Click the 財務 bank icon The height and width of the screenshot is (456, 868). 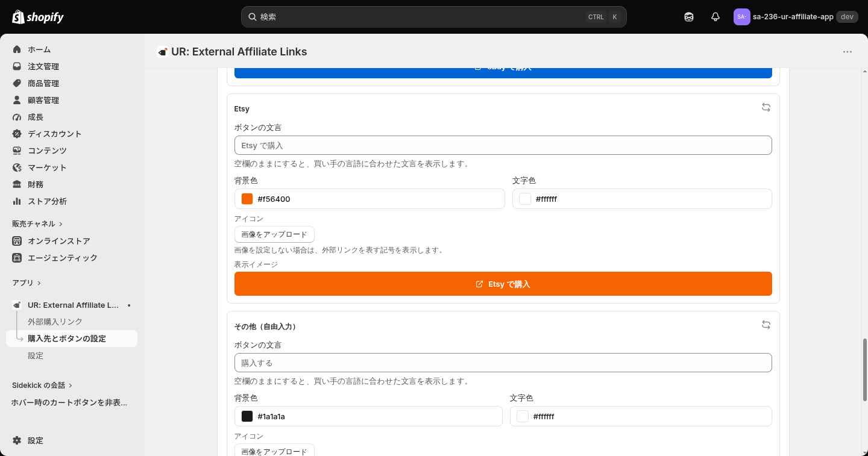(x=17, y=184)
